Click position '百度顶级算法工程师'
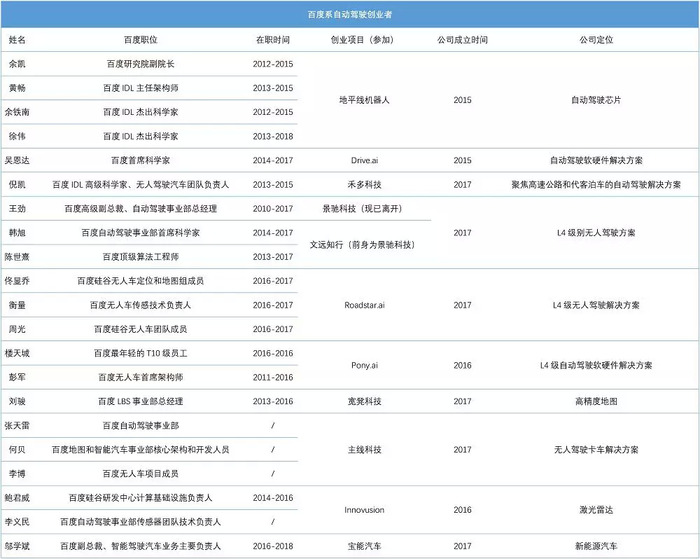 coord(141,257)
